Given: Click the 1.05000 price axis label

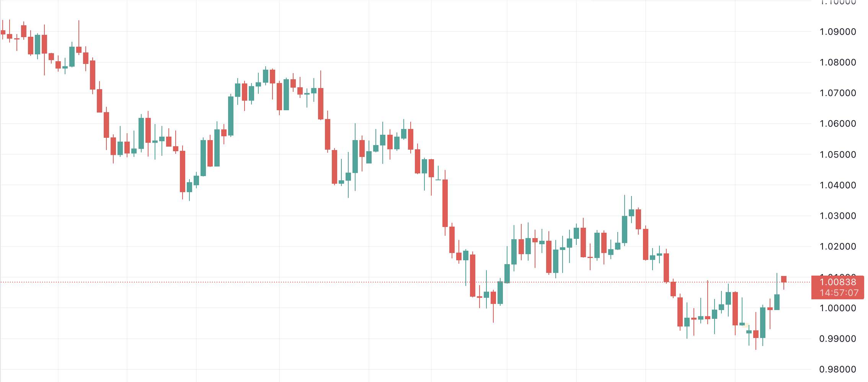Looking at the screenshot, I should click(x=837, y=155).
